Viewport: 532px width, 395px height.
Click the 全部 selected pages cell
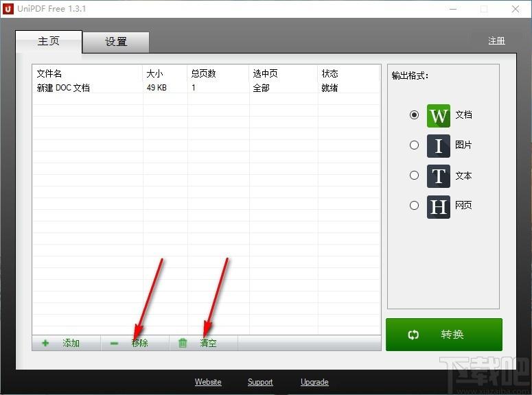(262, 88)
